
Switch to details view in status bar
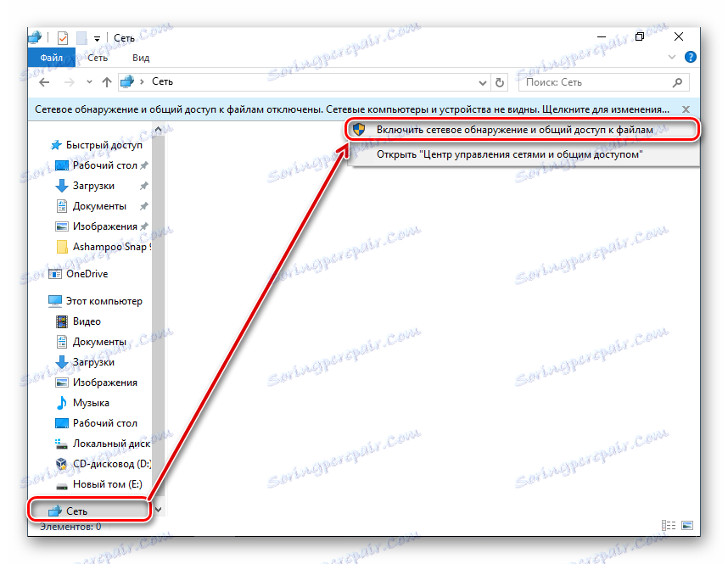(x=669, y=526)
